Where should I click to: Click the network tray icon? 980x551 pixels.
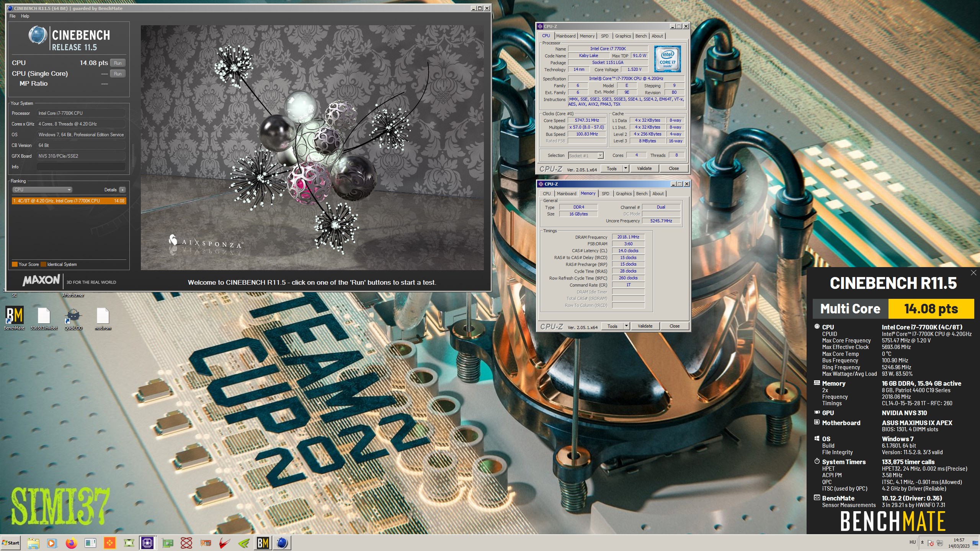(x=939, y=543)
